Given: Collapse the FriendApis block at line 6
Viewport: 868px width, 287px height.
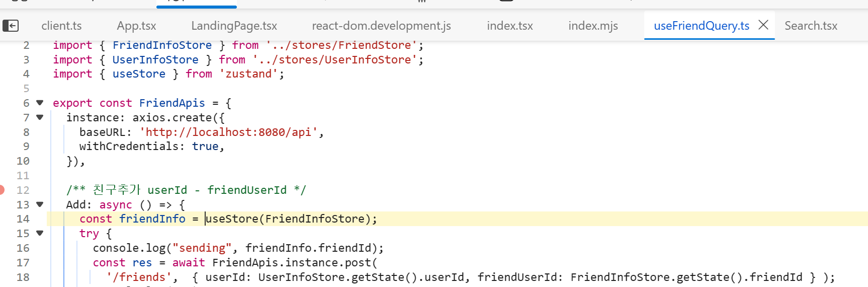Looking at the screenshot, I should click(40, 103).
